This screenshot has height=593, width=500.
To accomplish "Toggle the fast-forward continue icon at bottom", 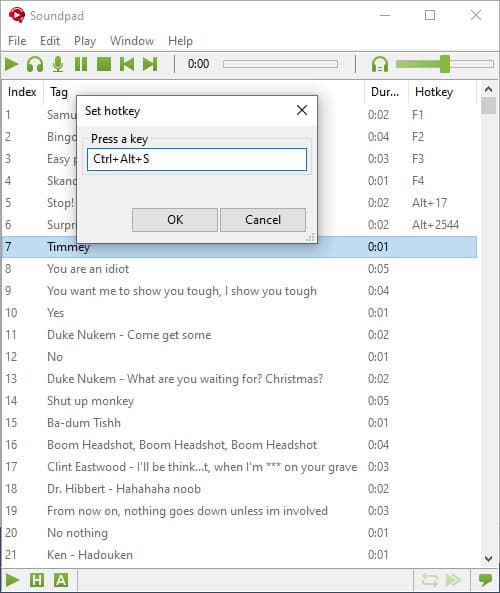I will point(453,579).
